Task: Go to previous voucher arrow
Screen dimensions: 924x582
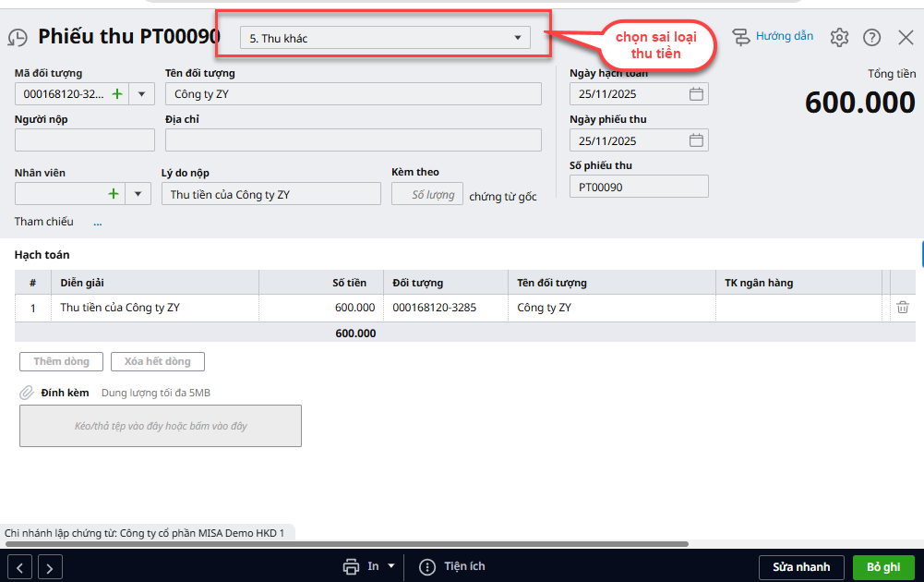Action: click(x=20, y=567)
